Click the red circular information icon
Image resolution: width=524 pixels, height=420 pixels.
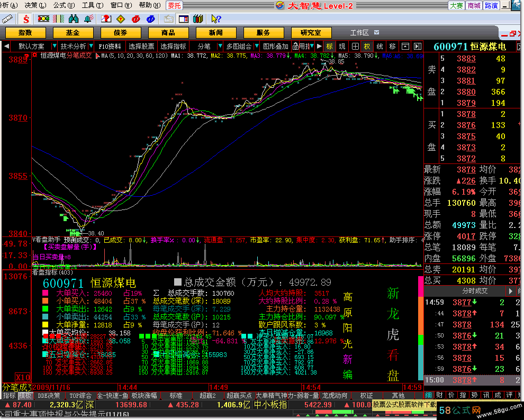(135, 19)
